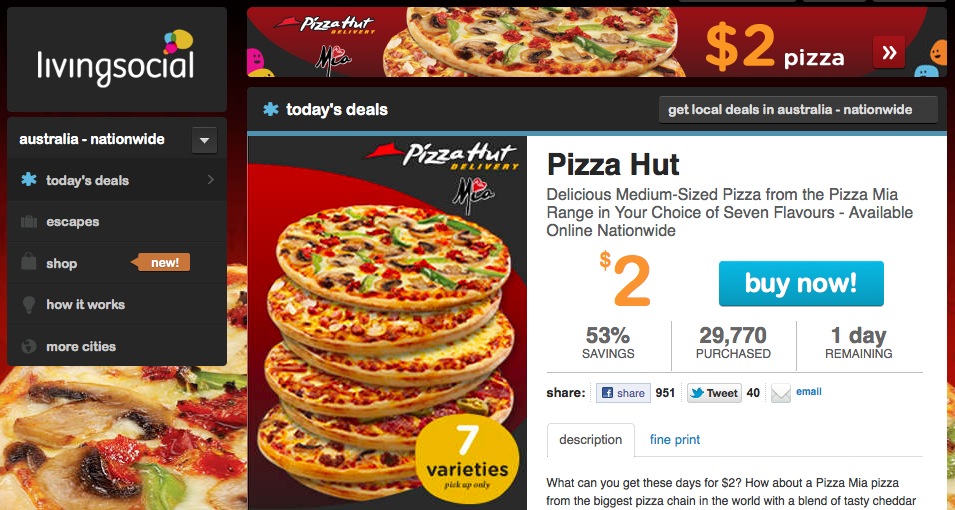Select the description tab
955x510 pixels.
[x=591, y=440]
